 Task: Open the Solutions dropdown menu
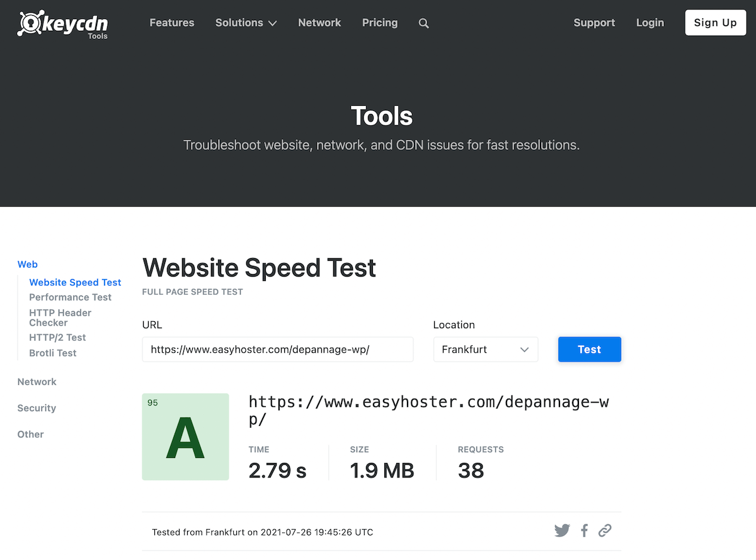[x=246, y=23]
